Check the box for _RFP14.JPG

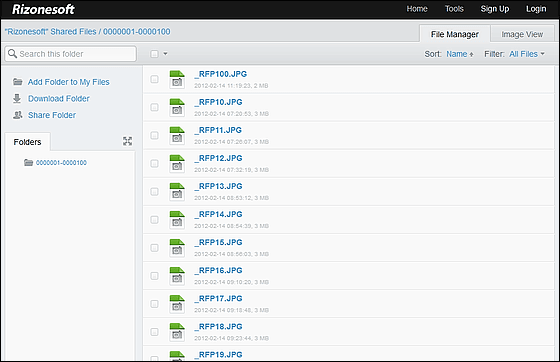click(x=154, y=220)
